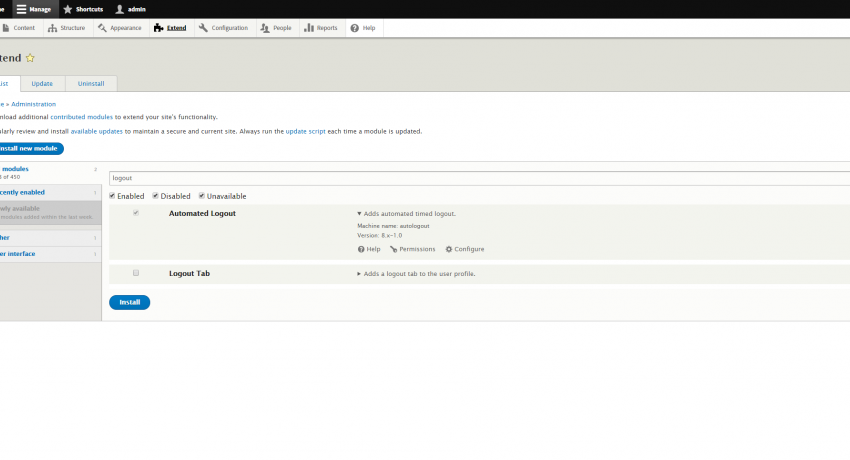Toggle the Unavailable filter checkbox

click(202, 196)
